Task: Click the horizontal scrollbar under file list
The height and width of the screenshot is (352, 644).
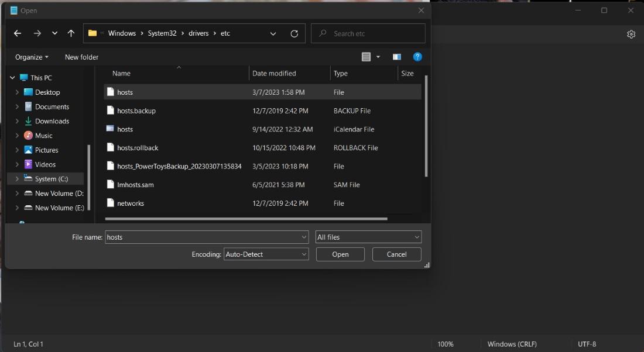Action: (x=246, y=219)
